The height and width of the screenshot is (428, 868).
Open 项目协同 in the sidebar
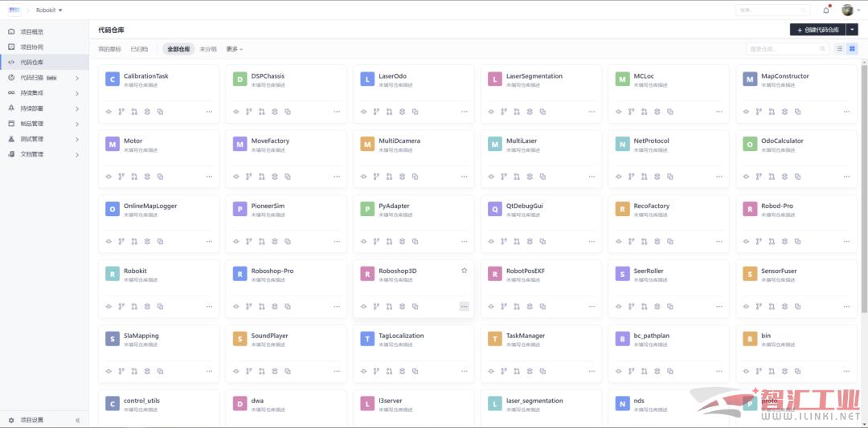click(x=44, y=47)
